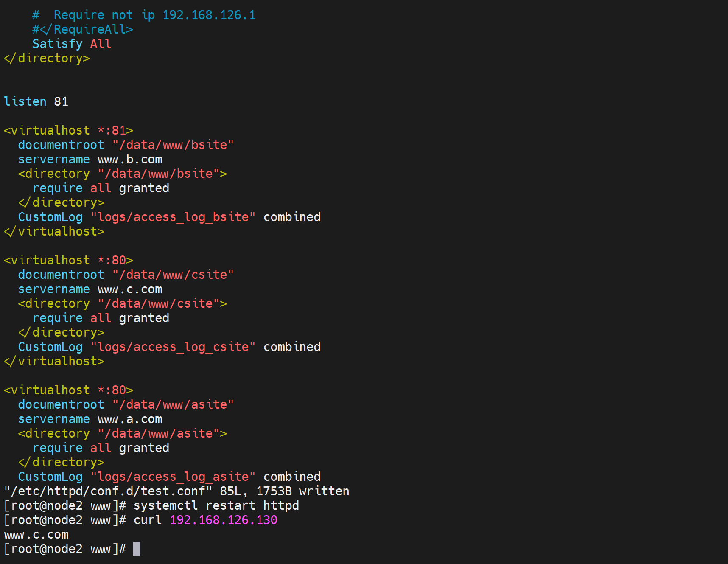728x564 pixels.
Task: Click the documentroot "/data/www/asite" line
Action: (x=126, y=404)
